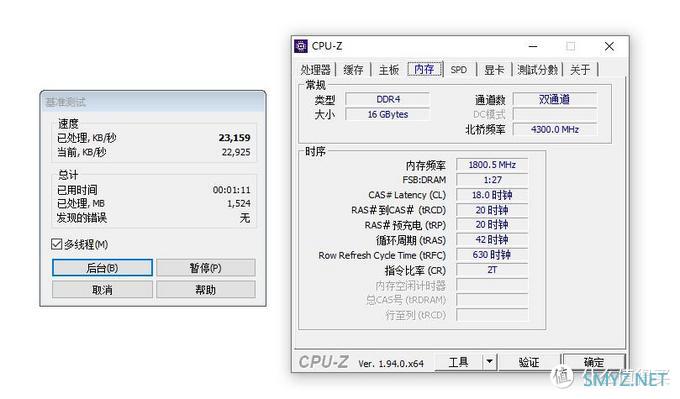Screen dimensions: 680x399
Task: Open the 工具 dropdown arrow
Action: (489, 361)
